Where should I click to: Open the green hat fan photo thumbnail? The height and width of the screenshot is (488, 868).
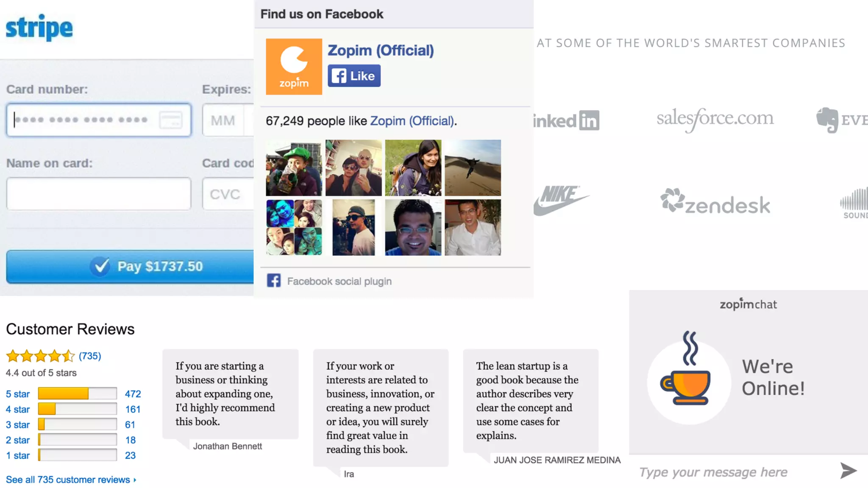294,168
